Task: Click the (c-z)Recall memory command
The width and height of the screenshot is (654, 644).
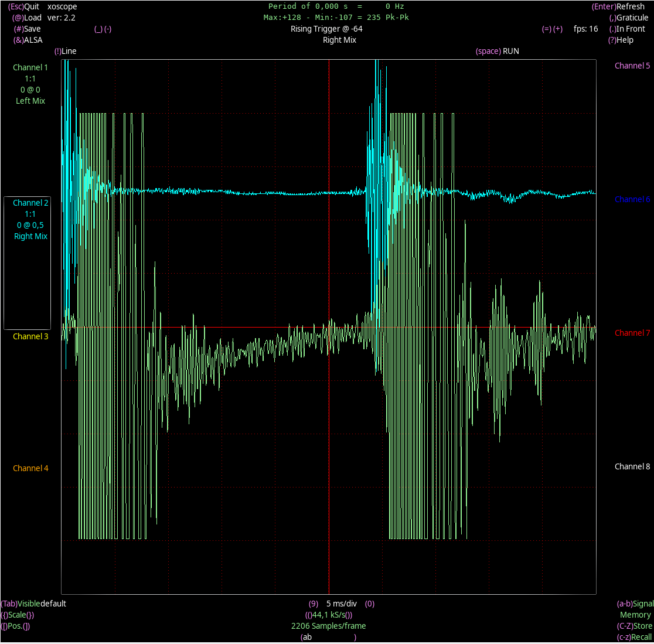Action: tap(634, 638)
